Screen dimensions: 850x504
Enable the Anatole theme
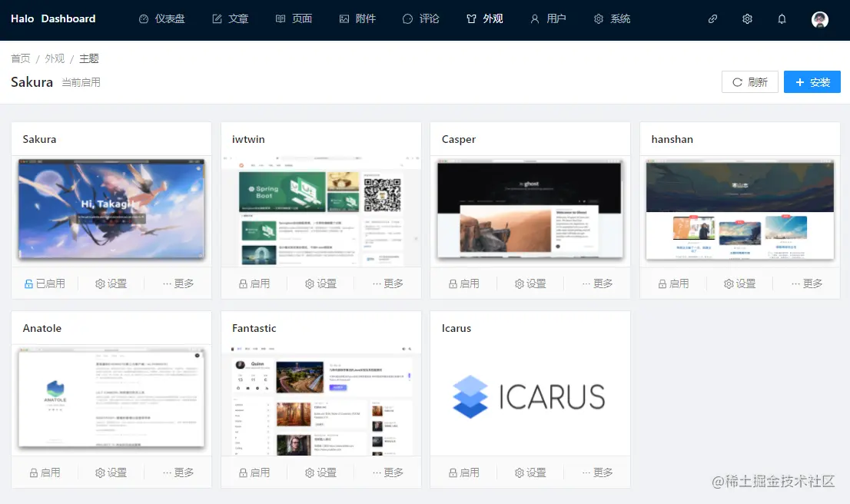click(45, 472)
